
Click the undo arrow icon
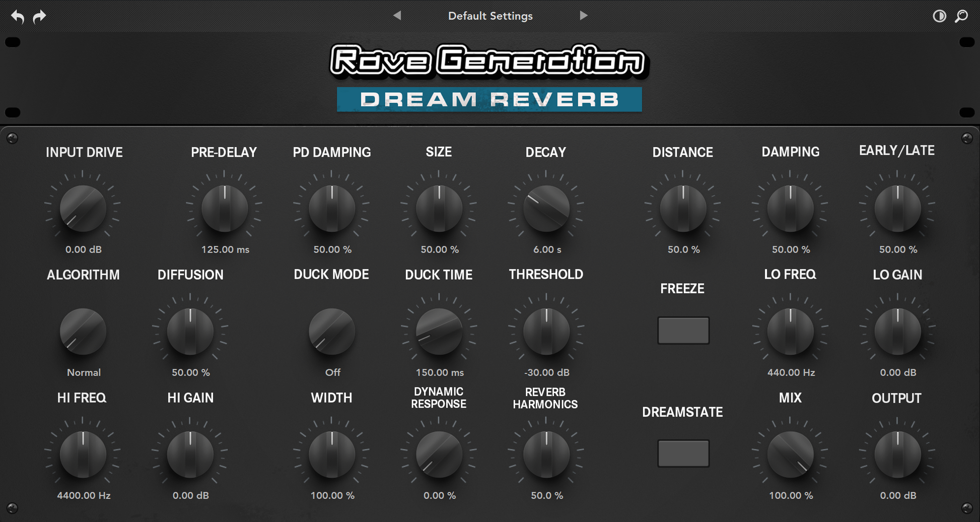coord(18,17)
